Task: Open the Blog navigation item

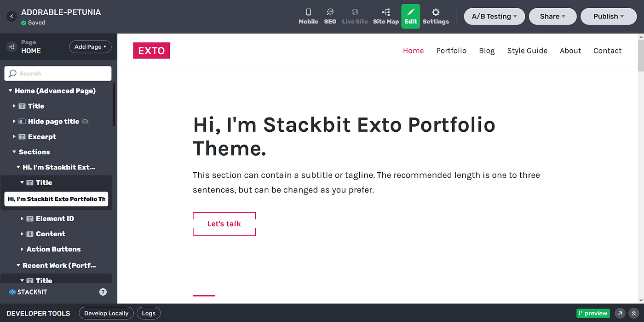Action: (x=487, y=51)
